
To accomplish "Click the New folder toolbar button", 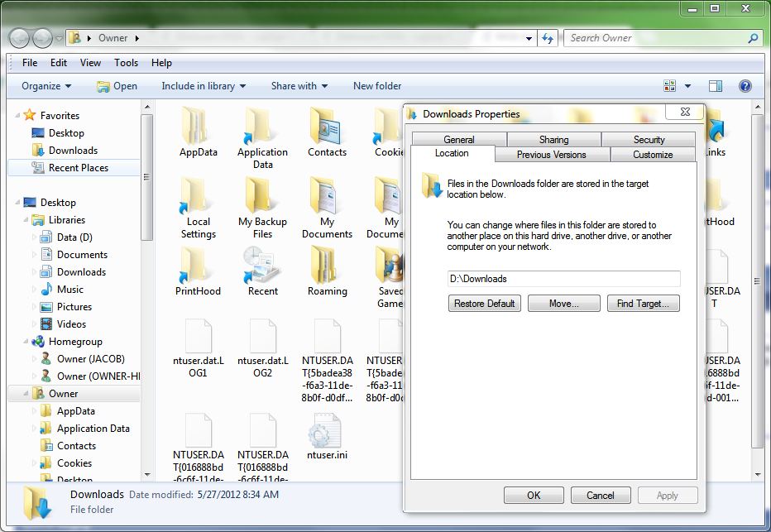I will click(x=377, y=86).
